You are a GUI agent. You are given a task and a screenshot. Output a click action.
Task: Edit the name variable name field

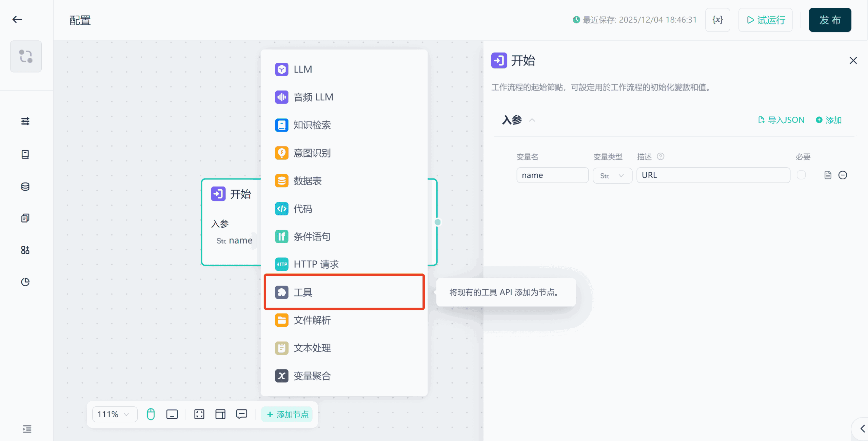pos(552,175)
